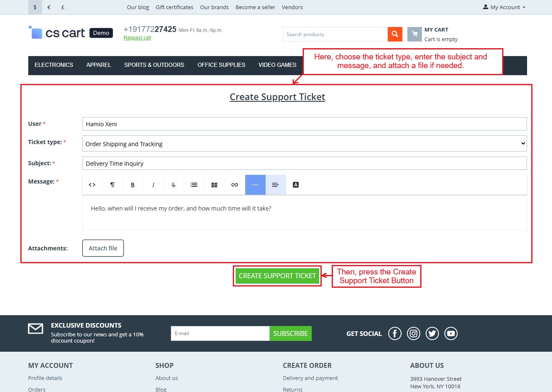552x392 pixels.
Task: Click the Attach file button
Action: (x=103, y=248)
